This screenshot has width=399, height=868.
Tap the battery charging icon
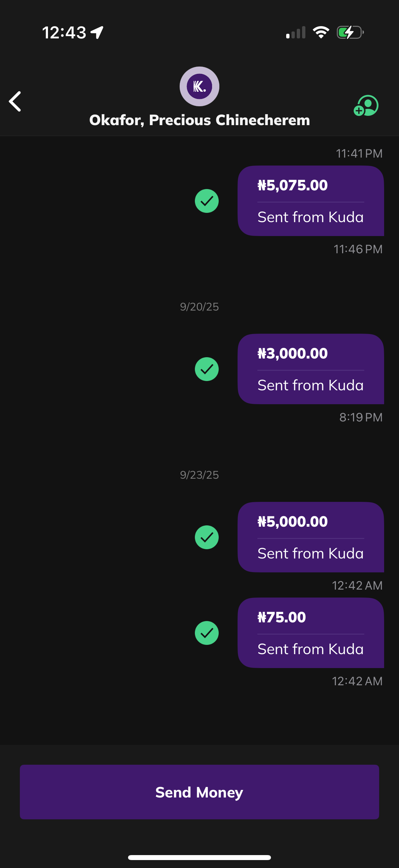point(350,32)
